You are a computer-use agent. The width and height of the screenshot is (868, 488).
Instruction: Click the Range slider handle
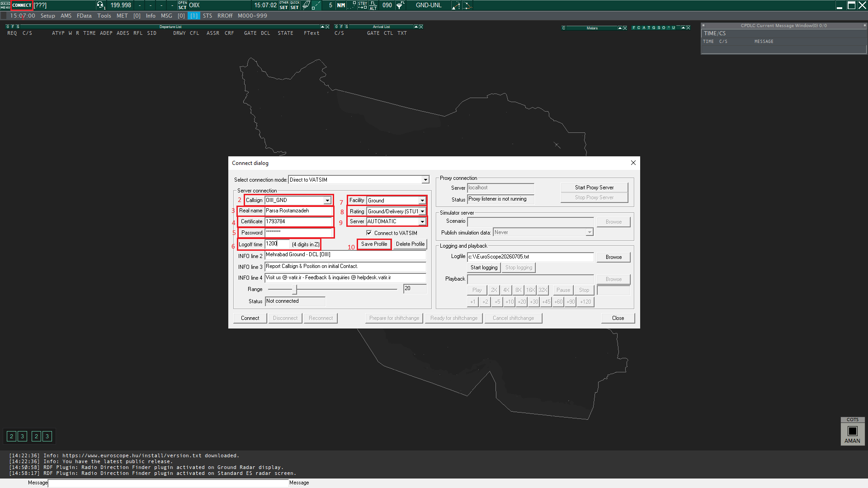point(295,289)
